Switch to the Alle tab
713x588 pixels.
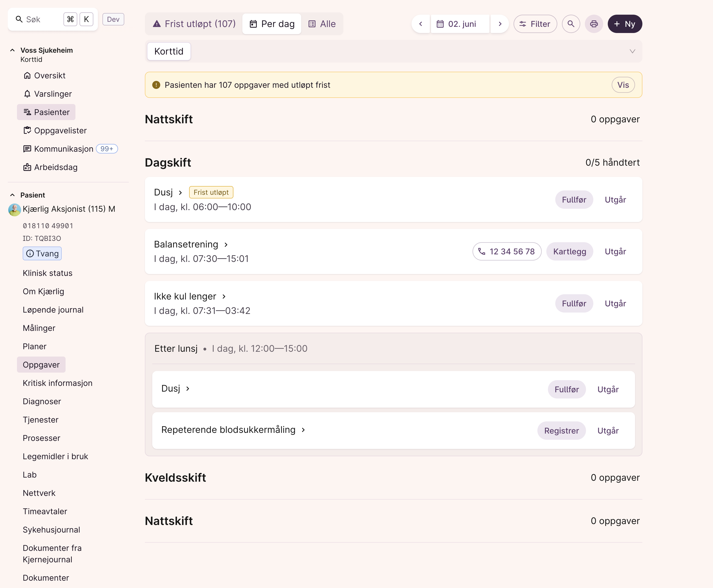[x=322, y=24]
